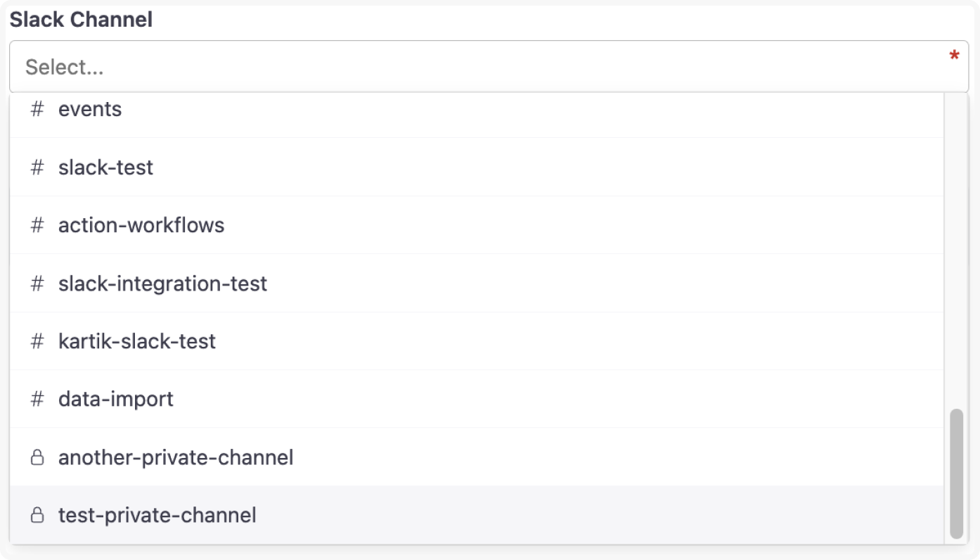
Task: Click the lock icon beside test-private-channel
Action: pos(37,515)
